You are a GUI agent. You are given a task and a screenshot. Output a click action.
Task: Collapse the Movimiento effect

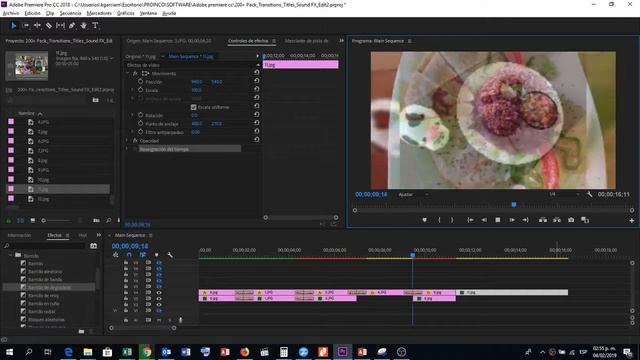coord(127,73)
